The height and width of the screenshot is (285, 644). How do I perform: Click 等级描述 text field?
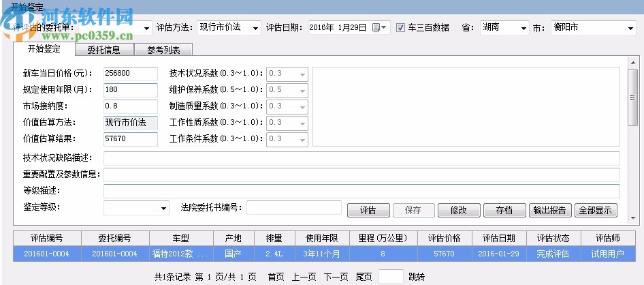coord(361,191)
